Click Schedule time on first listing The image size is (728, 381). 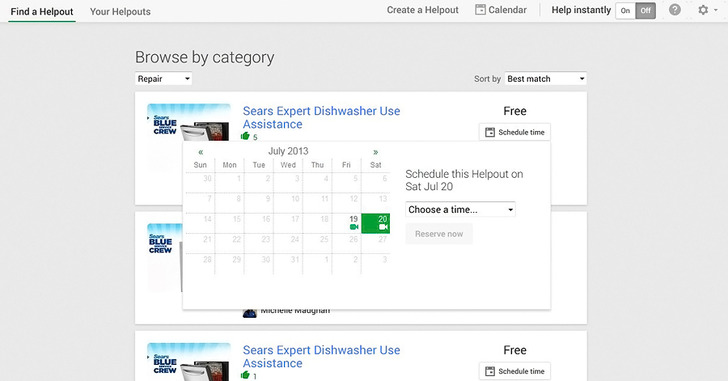click(515, 132)
